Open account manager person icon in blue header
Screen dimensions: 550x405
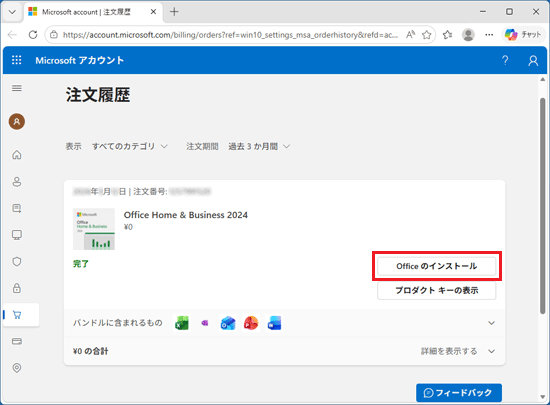coord(533,60)
